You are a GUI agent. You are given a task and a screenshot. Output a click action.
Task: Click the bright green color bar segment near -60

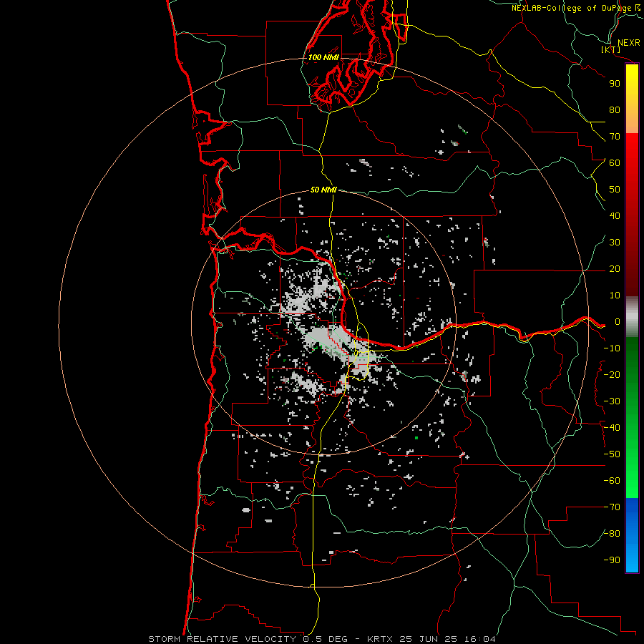click(632, 482)
